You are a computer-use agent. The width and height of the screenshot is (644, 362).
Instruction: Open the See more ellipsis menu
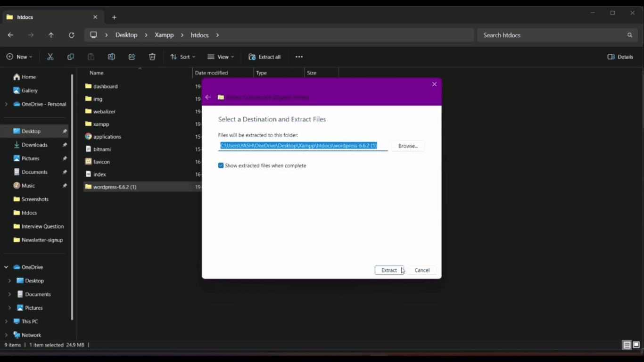pos(299,57)
